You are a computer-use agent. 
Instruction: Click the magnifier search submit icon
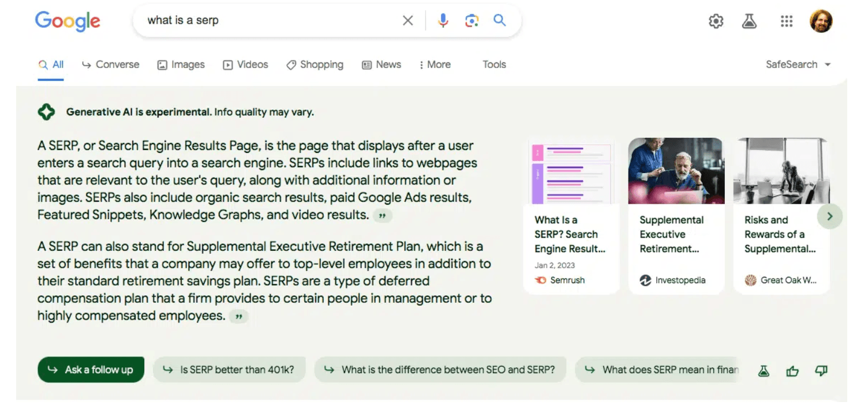[500, 20]
